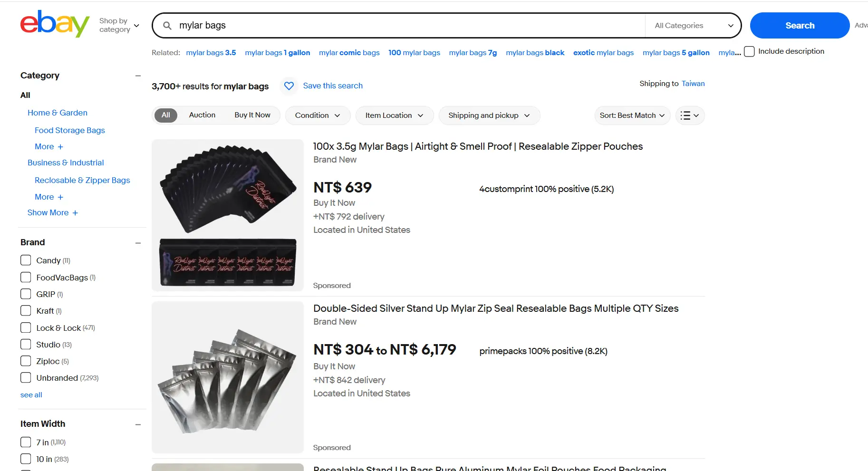This screenshot has width=868, height=471.
Task: Select the Unbranded checkbox
Action: coord(26,377)
